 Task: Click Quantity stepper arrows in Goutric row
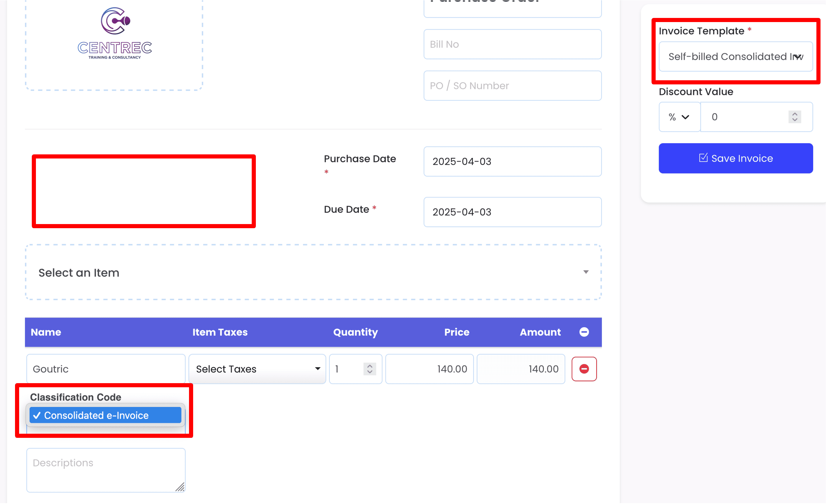point(369,369)
